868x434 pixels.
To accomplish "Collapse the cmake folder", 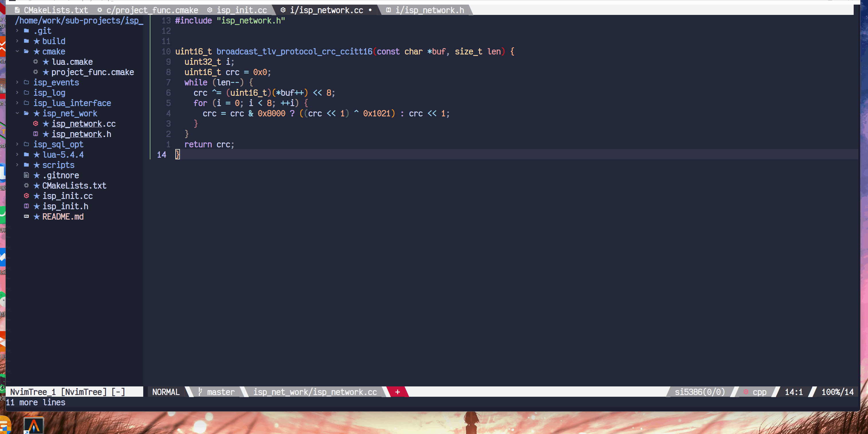I will pos(17,51).
